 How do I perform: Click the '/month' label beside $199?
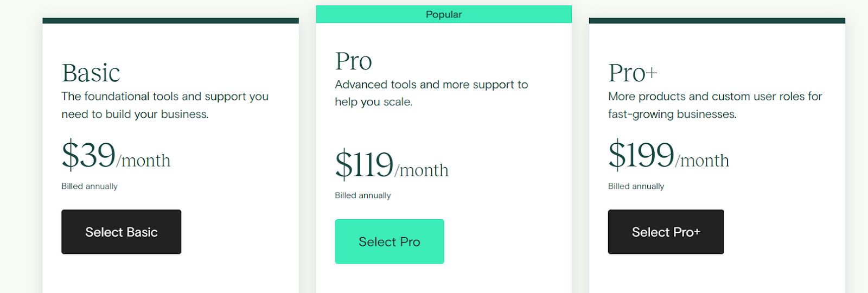pyautogui.click(x=703, y=161)
